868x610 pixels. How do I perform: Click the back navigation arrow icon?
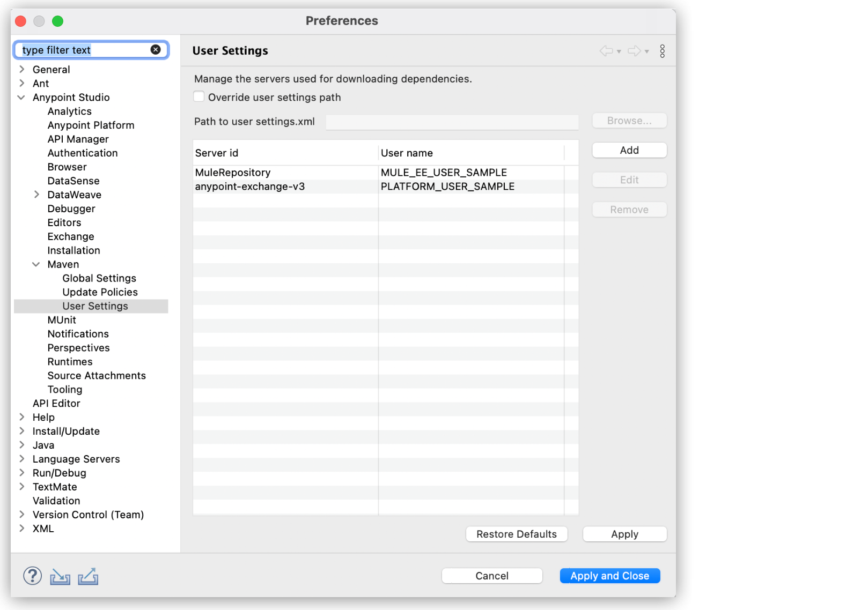point(607,51)
